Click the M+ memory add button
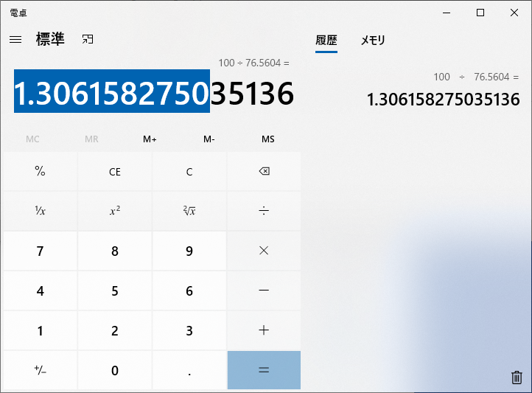Viewport: 532px width, 393px height. click(x=150, y=139)
